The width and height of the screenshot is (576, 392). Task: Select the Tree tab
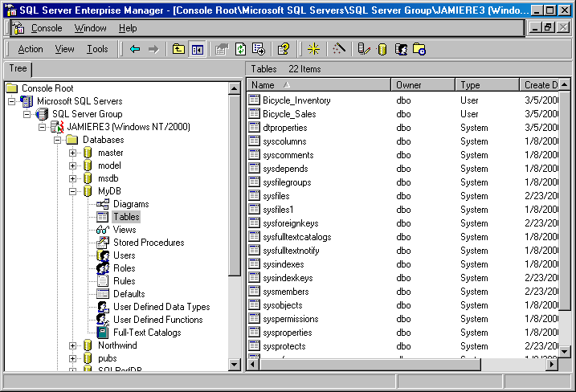tap(18, 69)
